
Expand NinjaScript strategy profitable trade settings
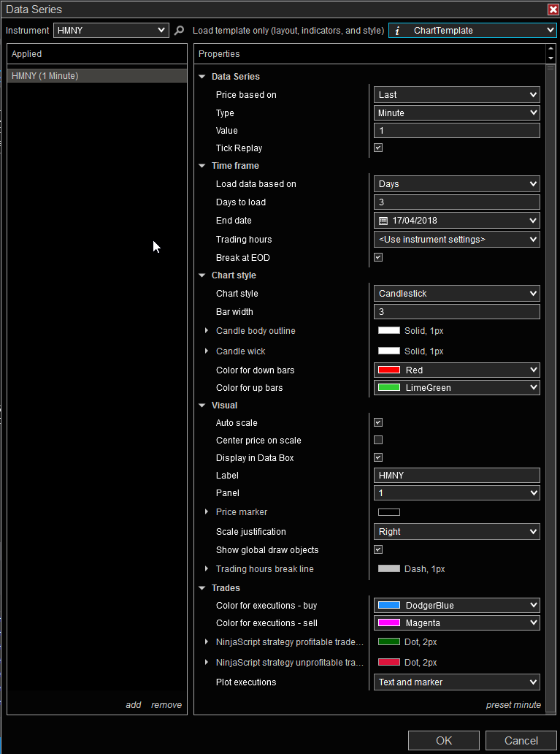(x=207, y=642)
